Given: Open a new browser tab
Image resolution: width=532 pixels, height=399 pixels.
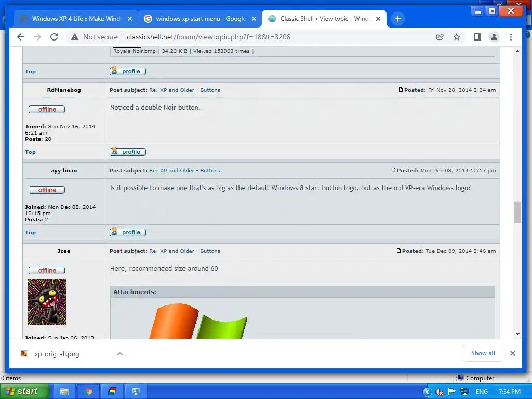Looking at the screenshot, I should (398, 19).
